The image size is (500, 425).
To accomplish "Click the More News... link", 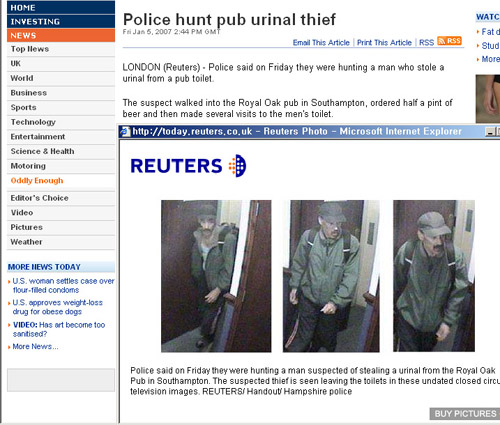I will point(35,347).
